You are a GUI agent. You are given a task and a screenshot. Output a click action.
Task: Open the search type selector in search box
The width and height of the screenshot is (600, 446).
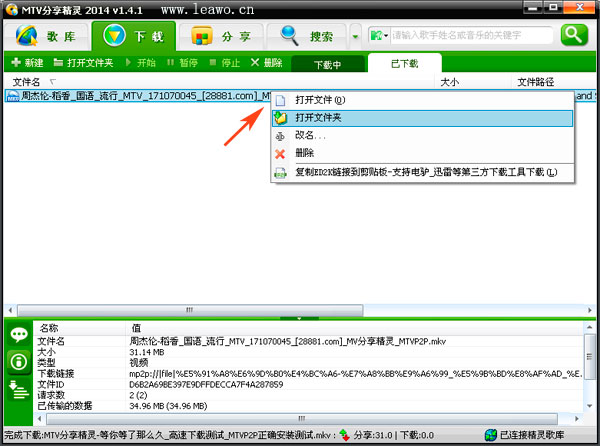click(x=379, y=36)
